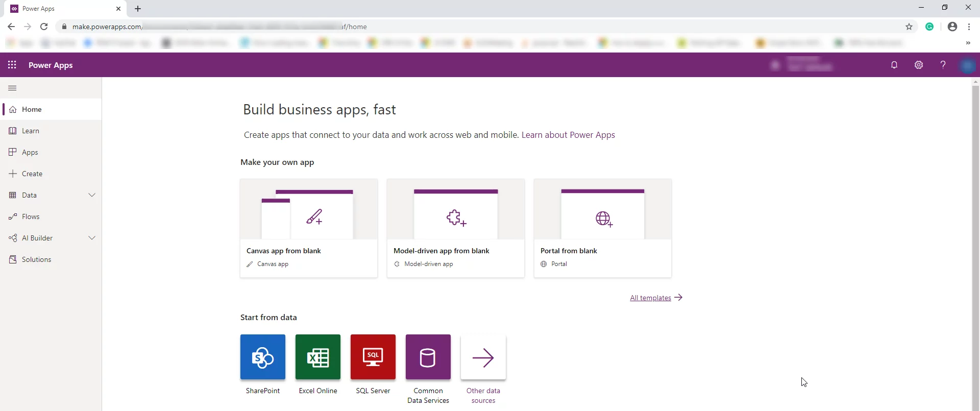
Task: Select Excel Online data source tile
Action: pos(318,357)
